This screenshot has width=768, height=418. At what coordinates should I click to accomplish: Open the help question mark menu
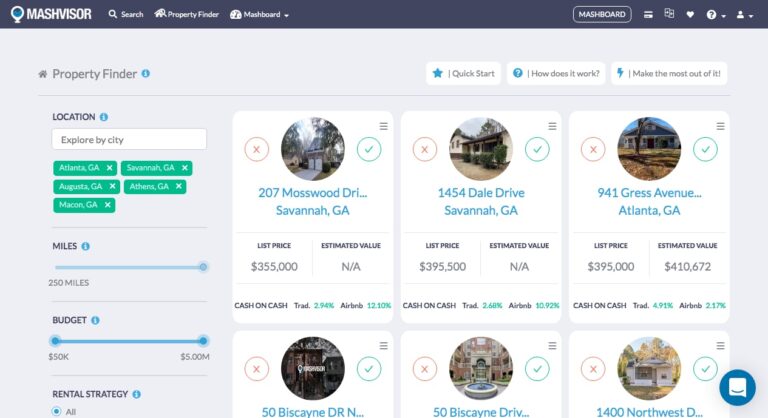coord(714,15)
